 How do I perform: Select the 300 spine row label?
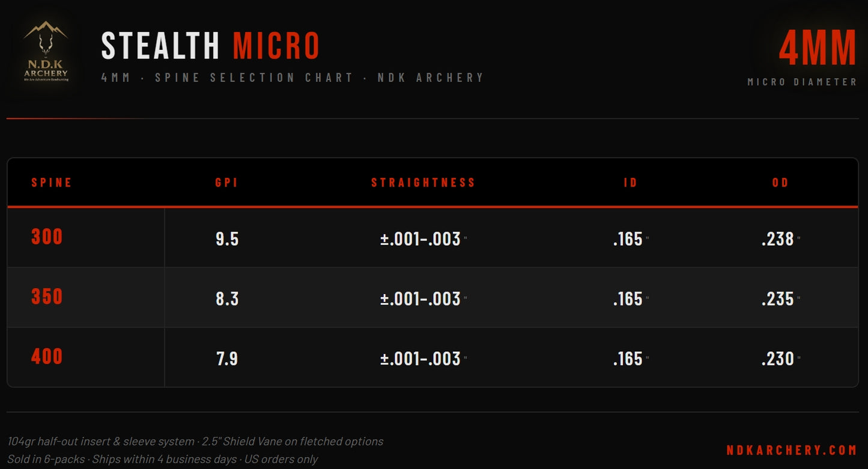(x=47, y=237)
